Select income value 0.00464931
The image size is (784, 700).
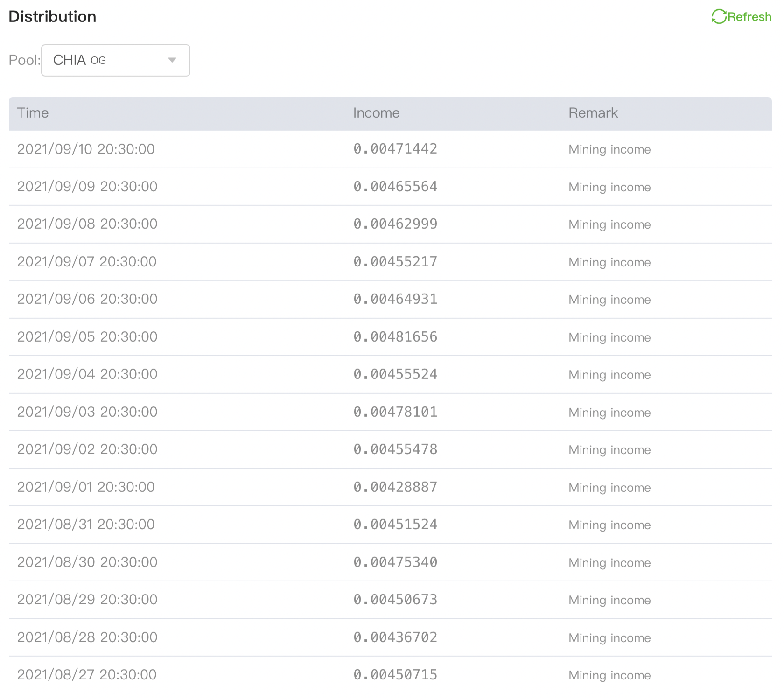pyautogui.click(x=395, y=299)
